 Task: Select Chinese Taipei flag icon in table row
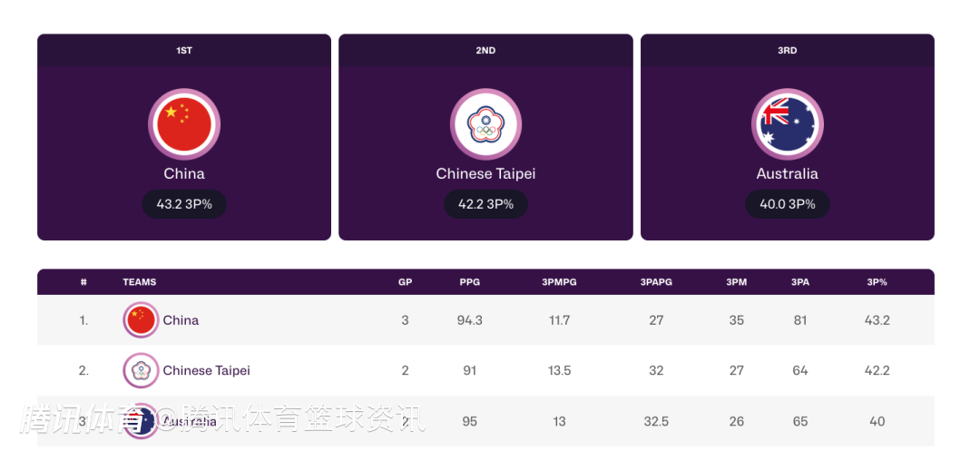click(141, 370)
